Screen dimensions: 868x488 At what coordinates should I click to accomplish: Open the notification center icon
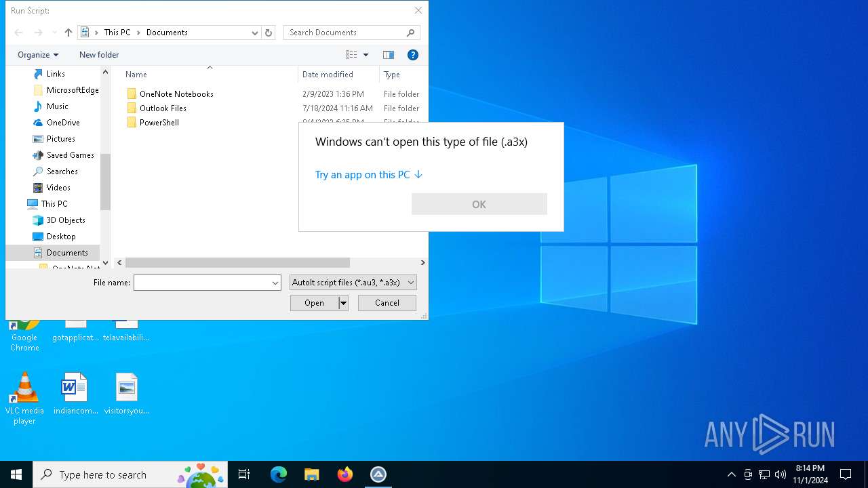tap(846, 474)
